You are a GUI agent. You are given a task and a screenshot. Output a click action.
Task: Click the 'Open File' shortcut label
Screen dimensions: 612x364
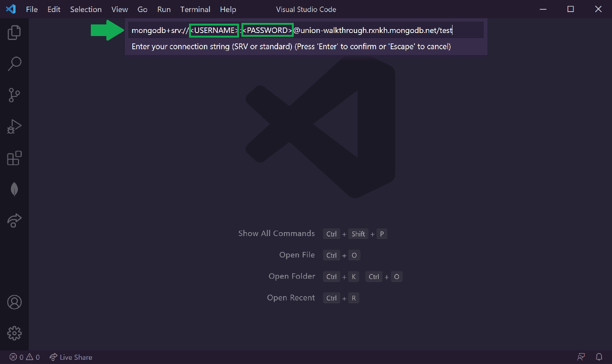point(297,255)
